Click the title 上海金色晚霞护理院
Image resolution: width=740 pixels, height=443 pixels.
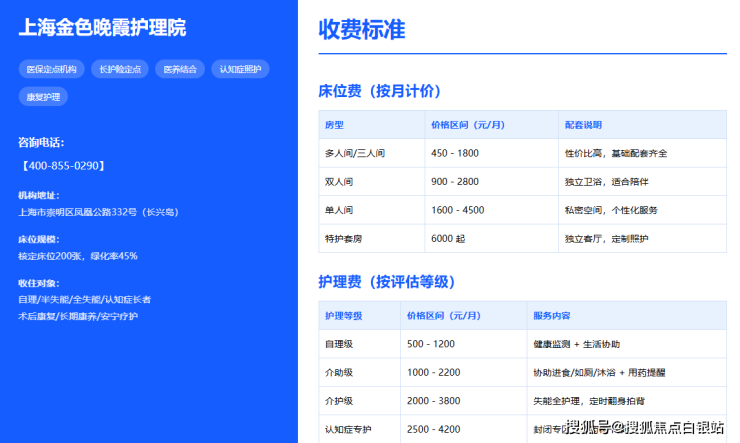click(x=102, y=27)
